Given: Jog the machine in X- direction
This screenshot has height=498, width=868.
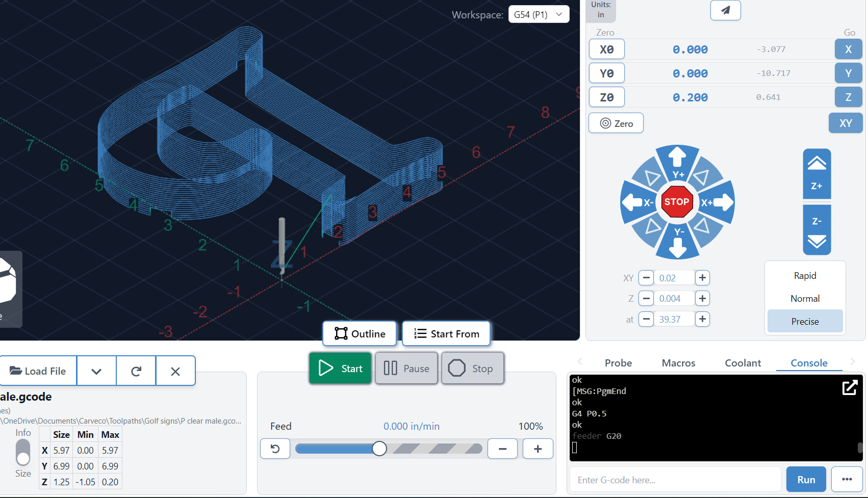Looking at the screenshot, I should tap(637, 202).
